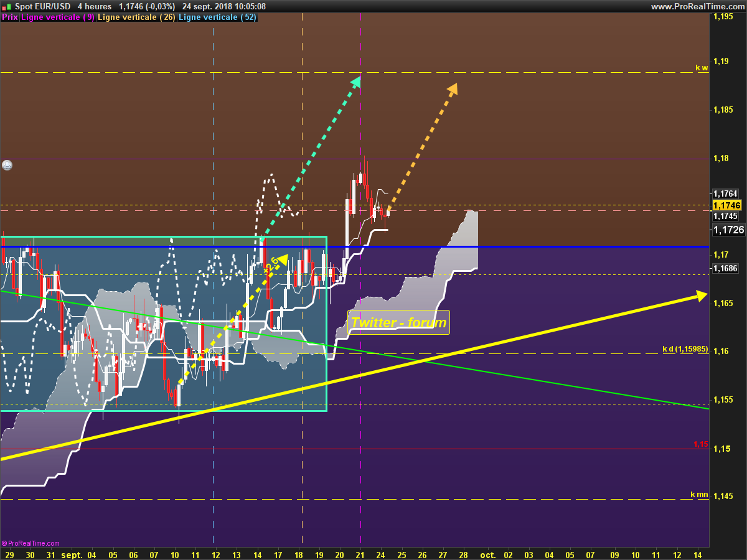Image resolution: width=747 pixels, height=560 pixels.
Task: Click the 4 heures timeframe label
Action: 95,6
